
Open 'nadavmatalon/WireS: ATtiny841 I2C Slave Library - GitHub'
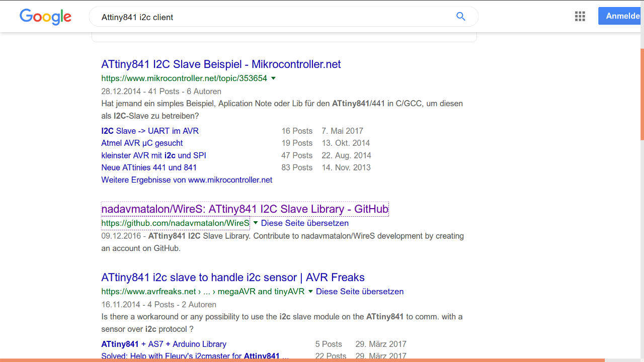pyautogui.click(x=245, y=209)
